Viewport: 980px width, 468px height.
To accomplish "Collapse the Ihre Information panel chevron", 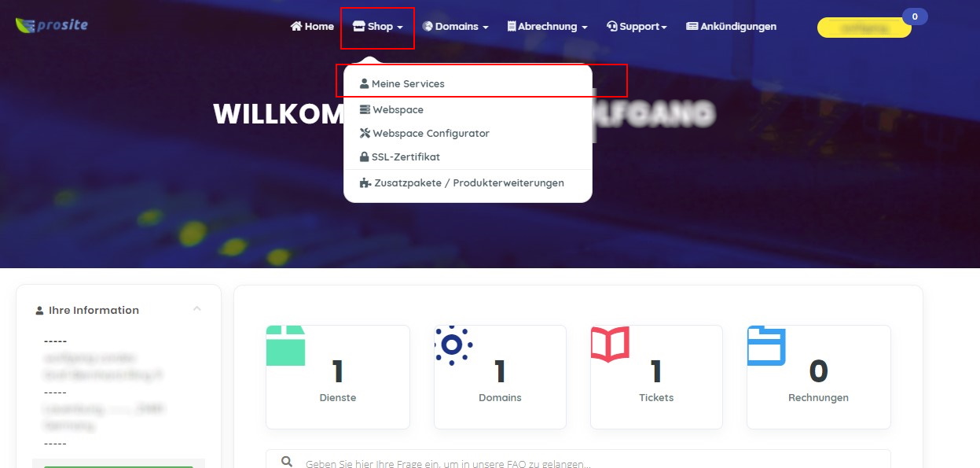I will [x=197, y=308].
